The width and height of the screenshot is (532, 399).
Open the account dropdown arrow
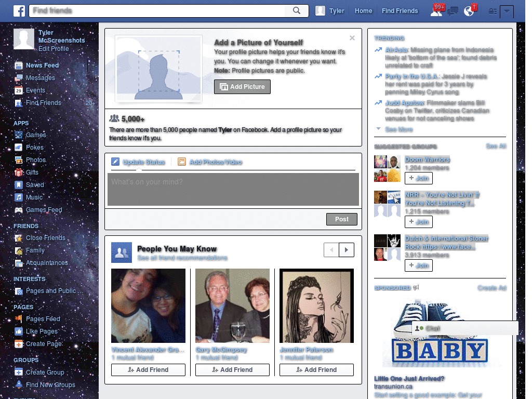click(507, 11)
